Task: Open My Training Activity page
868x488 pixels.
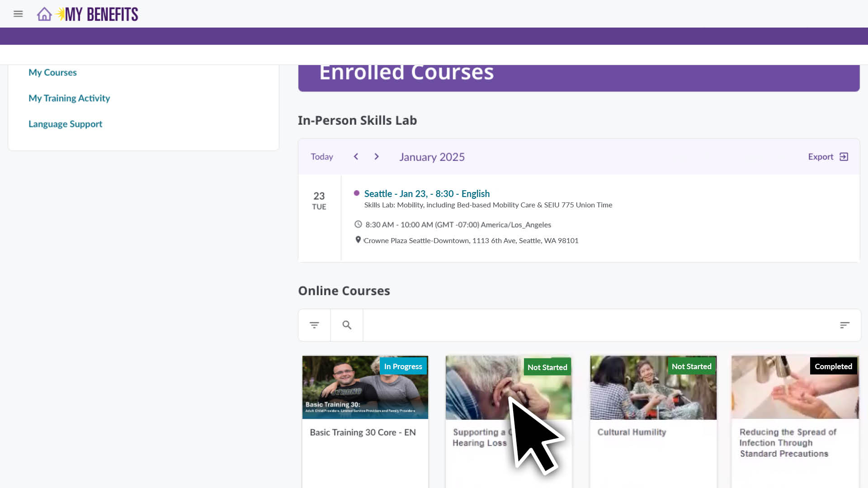Action: click(x=69, y=98)
